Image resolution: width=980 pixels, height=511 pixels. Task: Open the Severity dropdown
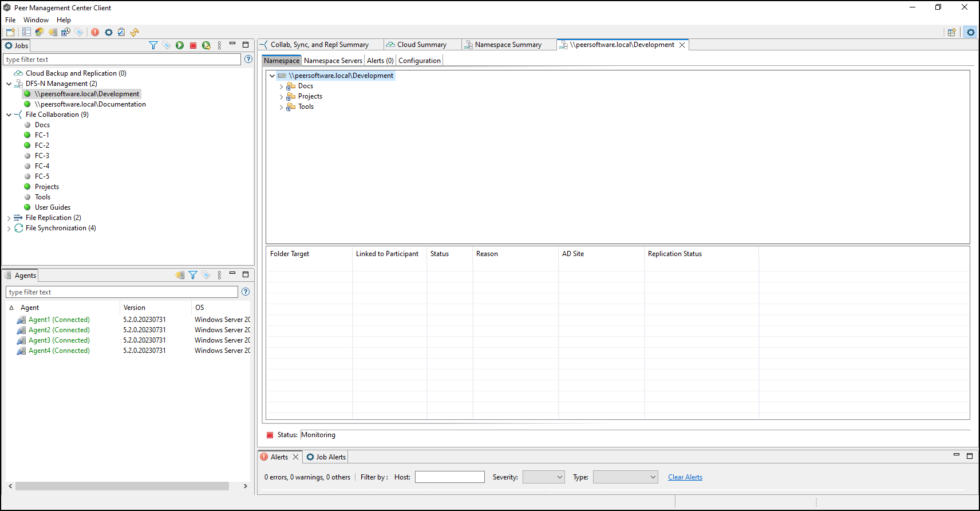pos(544,477)
